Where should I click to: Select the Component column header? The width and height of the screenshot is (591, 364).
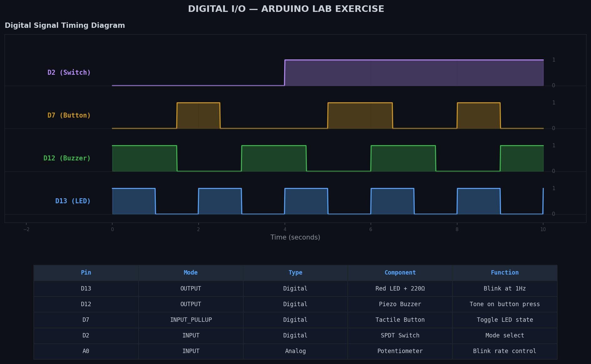click(400, 273)
